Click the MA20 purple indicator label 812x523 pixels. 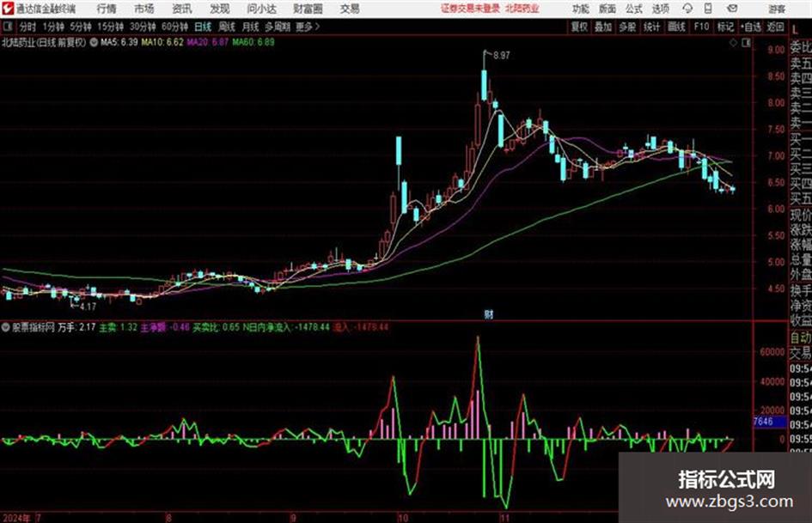[x=207, y=42]
